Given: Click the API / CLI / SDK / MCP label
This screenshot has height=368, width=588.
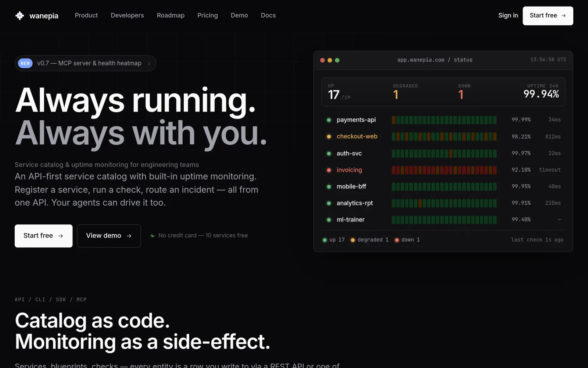Looking at the screenshot, I should [51, 300].
